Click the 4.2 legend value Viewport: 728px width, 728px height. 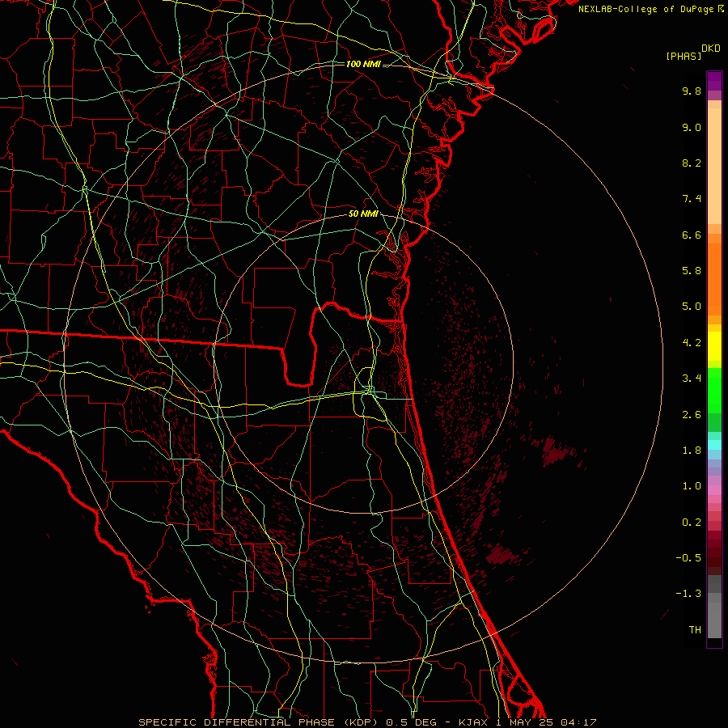692,343
